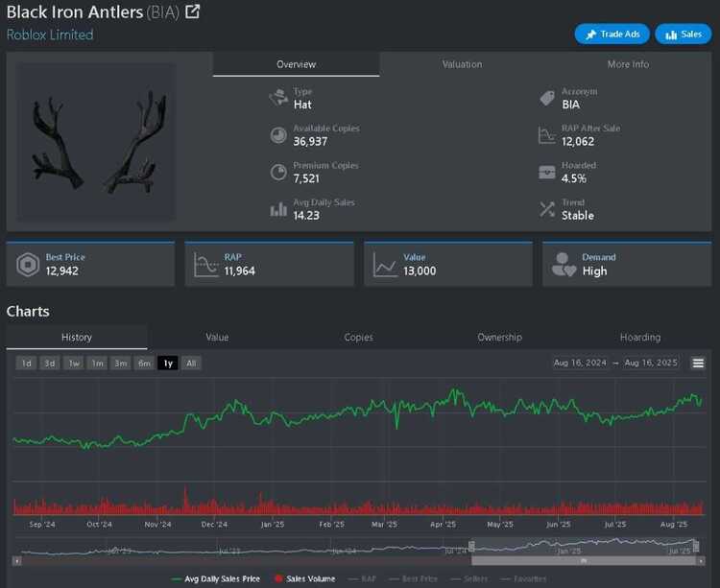Viewport: 720px width, 588px height.
Task: Edit the Aug 16, 2024 start date
Action: 580,363
